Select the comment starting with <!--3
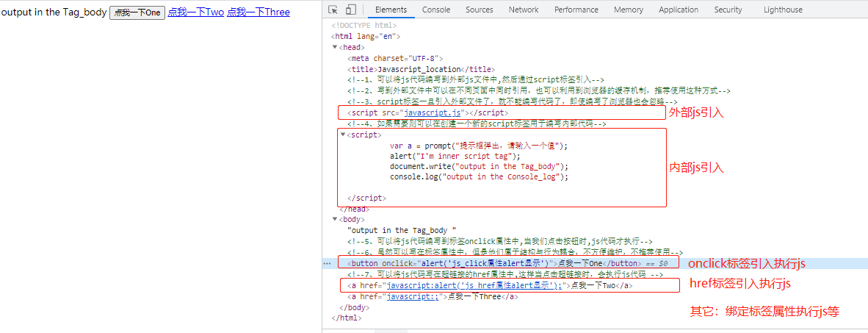 coord(512,102)
